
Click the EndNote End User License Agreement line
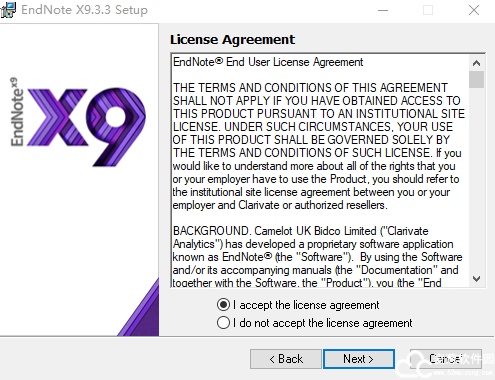268,62
